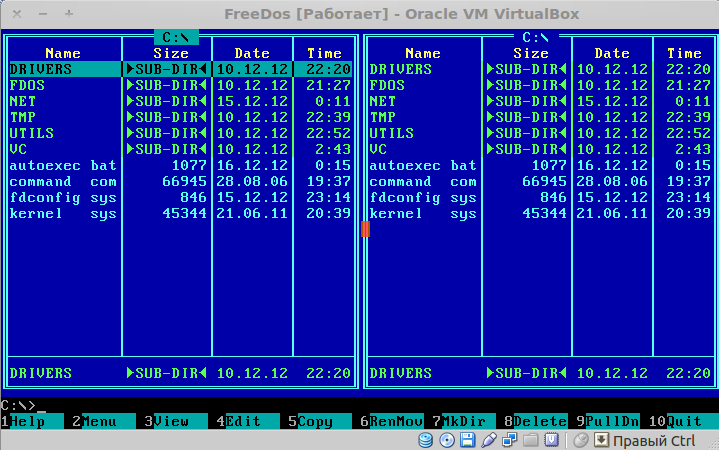Viewport: 719px width, 450px height.
Task: Click the mouse integration status icon
Action: [x=581, y=440]
